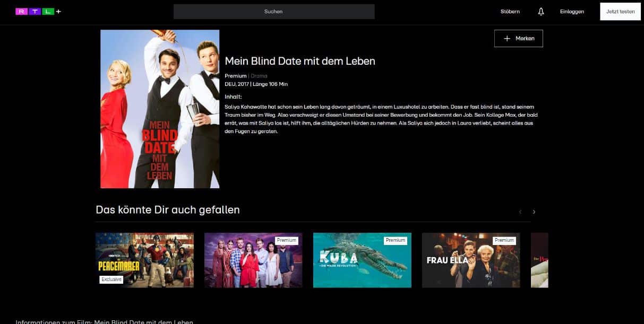The height and width of the screenshot is (324, 644).
Task: Open the Mein Blind Date poster image
Action: [160, 109]
